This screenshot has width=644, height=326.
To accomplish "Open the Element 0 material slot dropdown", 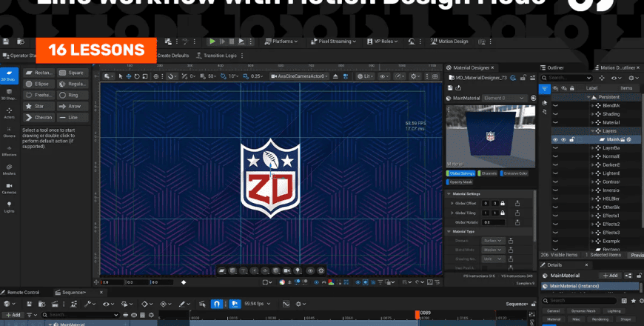I will point(504,99).
